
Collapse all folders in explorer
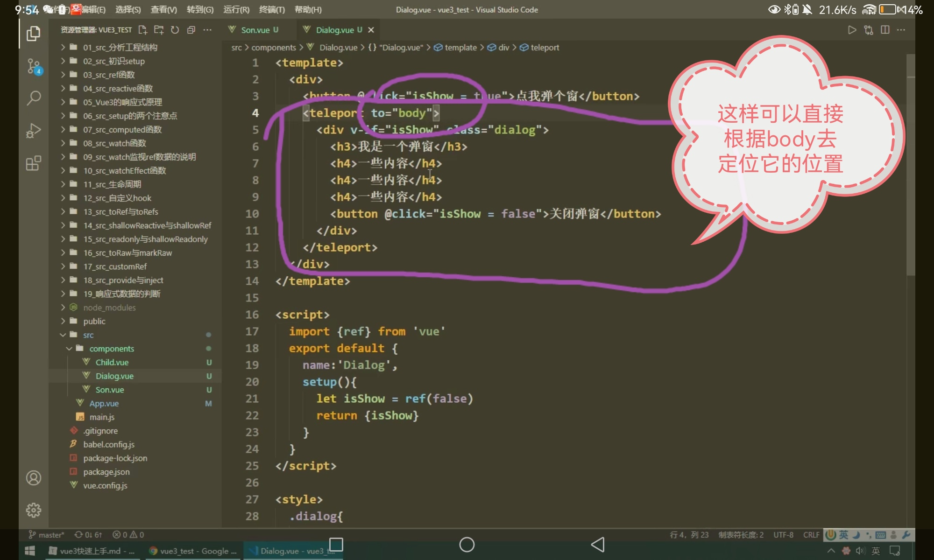coord(191,30)
